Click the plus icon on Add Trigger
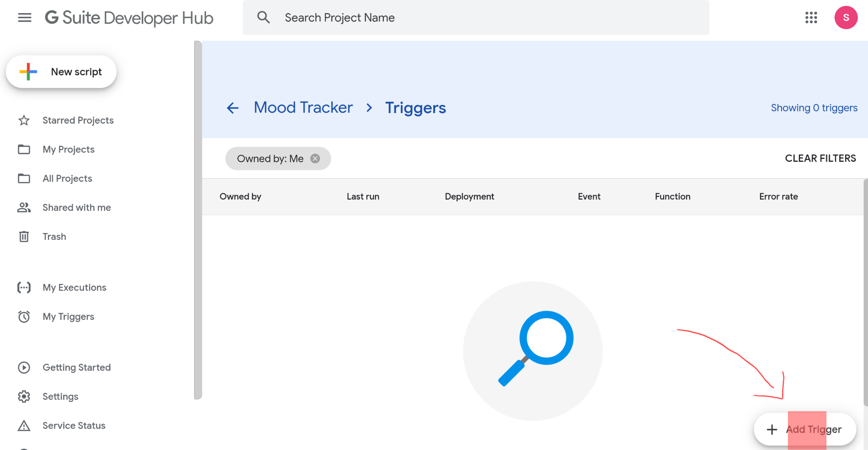The image size is (868, 450). pyautogui.click(x=772, y=429)
